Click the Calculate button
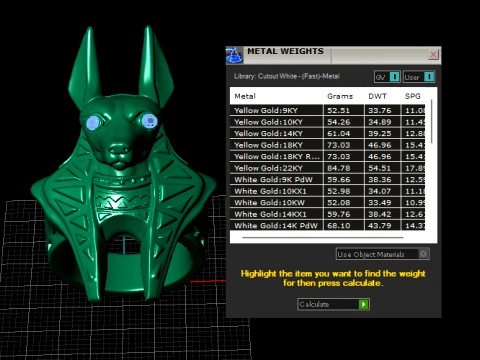 pyautogui.click(x=333, y=304)
